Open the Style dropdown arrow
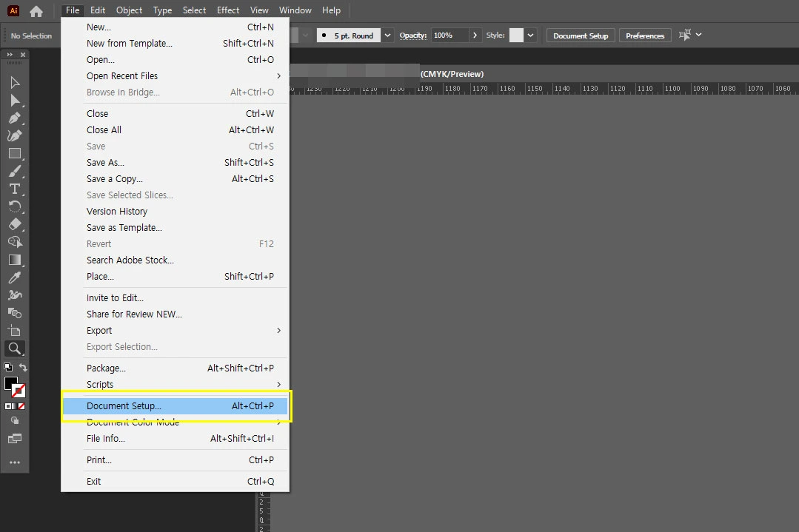Image resolution: width=799 pixels, height=532 pixels. point(530,35)
